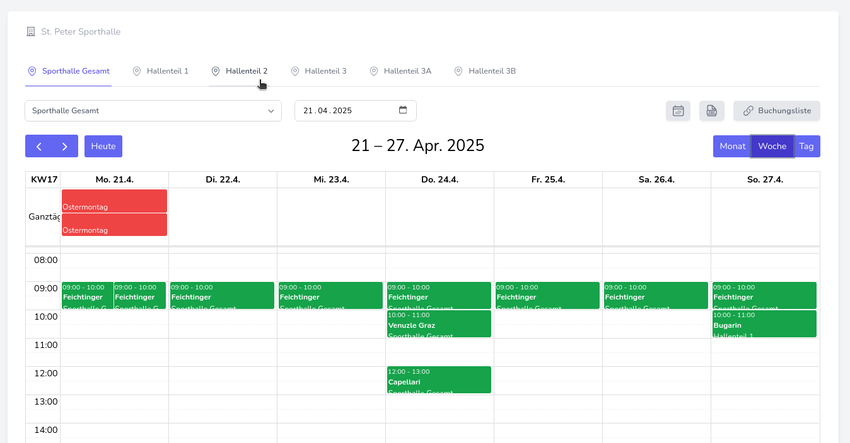Viewport: 850px width, 443px height.
Task: Click the PDF document icon button
Action: click(x=711, y=111)
